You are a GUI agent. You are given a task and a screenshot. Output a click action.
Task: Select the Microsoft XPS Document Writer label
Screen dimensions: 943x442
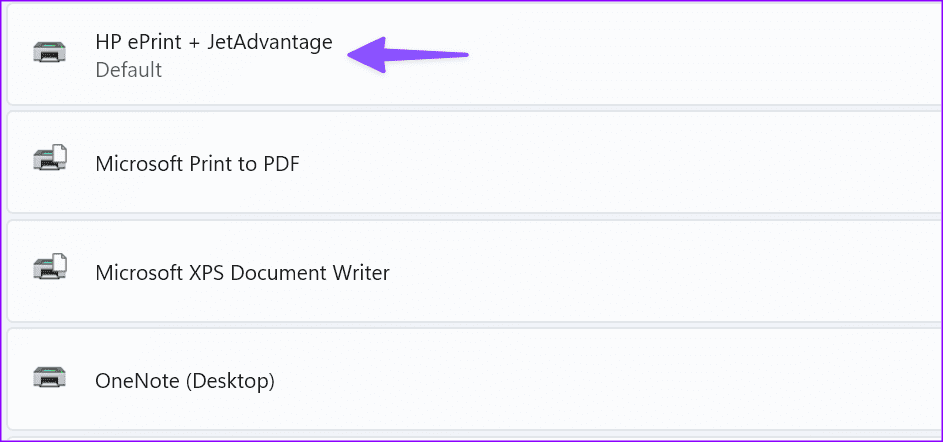[x=242, y=272]
